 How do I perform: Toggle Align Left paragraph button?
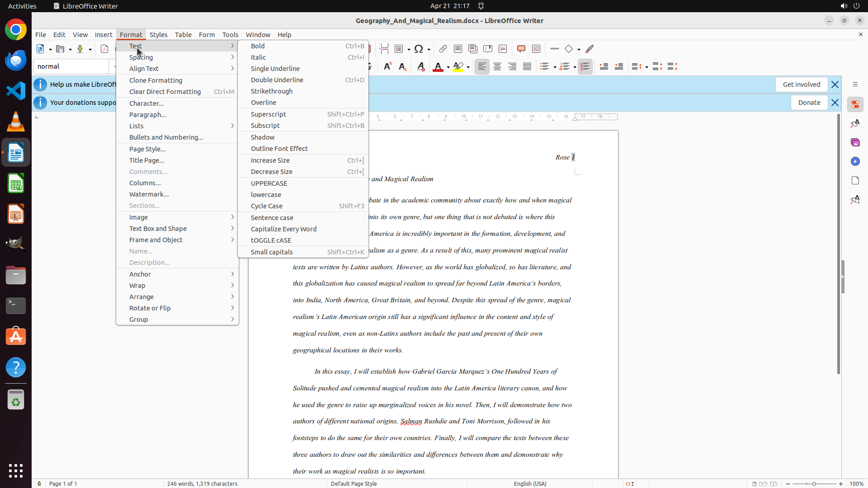click(482, 67)
